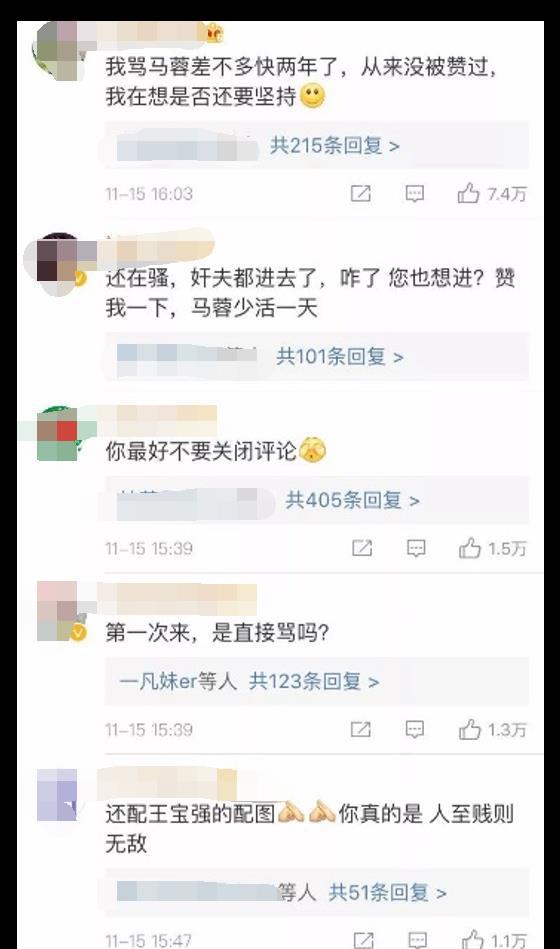Tap share icon on 16:03 comment

point(361,194)
